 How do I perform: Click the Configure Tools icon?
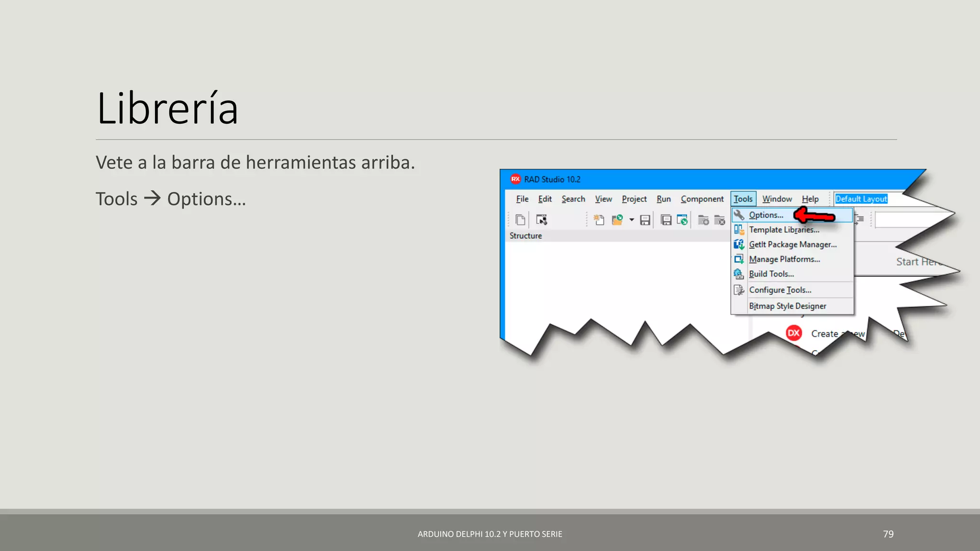tap(739, 290)
